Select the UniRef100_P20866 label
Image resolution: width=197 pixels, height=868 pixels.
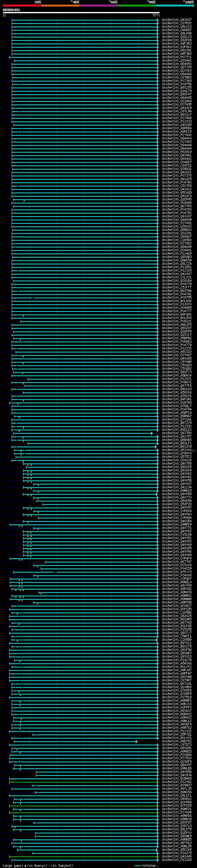(176, 755)
